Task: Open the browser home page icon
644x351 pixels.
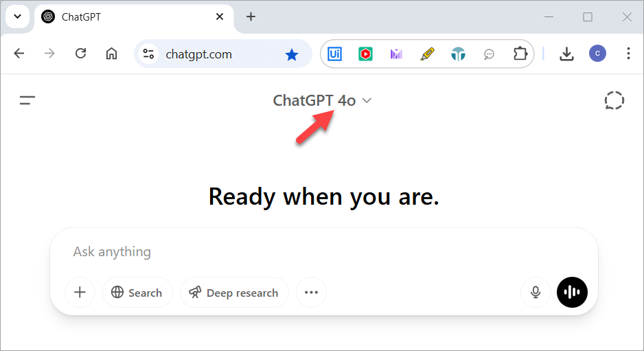Action: point(111,54)
